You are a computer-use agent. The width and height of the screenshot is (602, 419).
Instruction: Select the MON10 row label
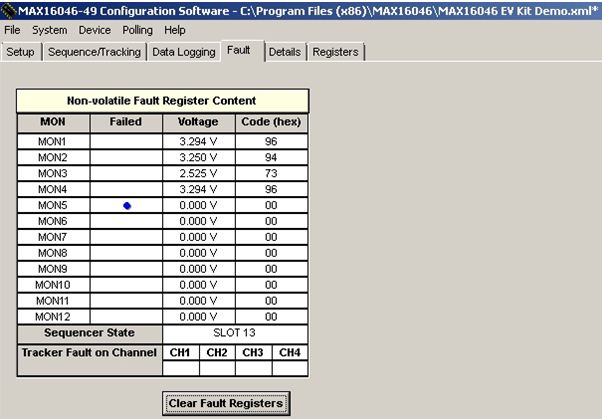tap(53, 285)
